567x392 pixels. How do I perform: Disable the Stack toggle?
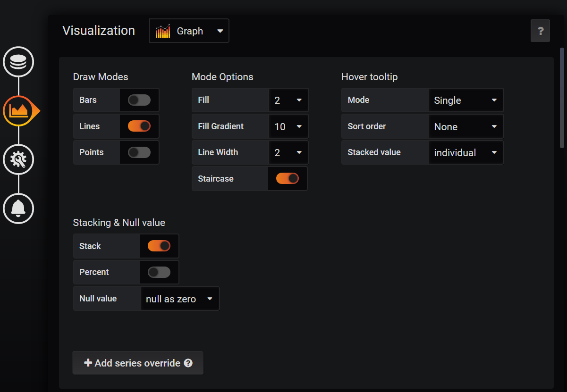(x=159, y=246)
